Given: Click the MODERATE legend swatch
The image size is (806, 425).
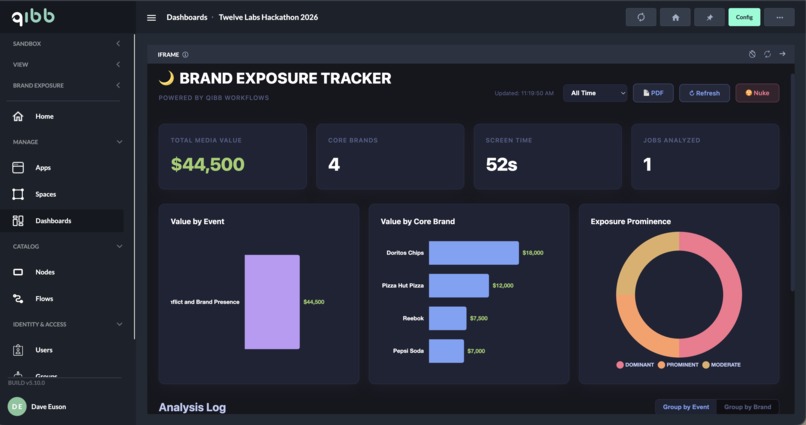Looking at the screenshot, I should tap(706, 365).
